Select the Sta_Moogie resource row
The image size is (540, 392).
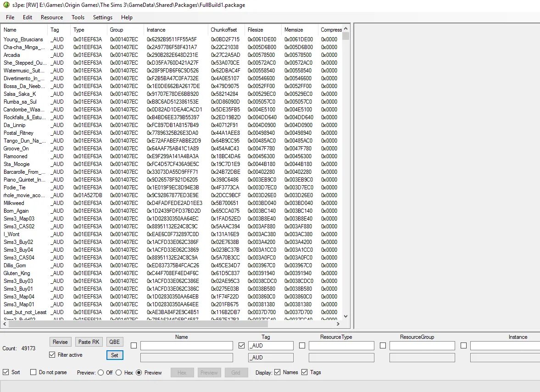[x=172, y=164]
